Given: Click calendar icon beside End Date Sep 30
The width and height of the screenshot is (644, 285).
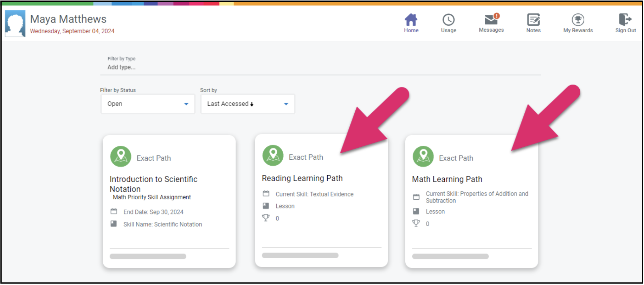Looking at the screenshot, I should click(114, 212).
